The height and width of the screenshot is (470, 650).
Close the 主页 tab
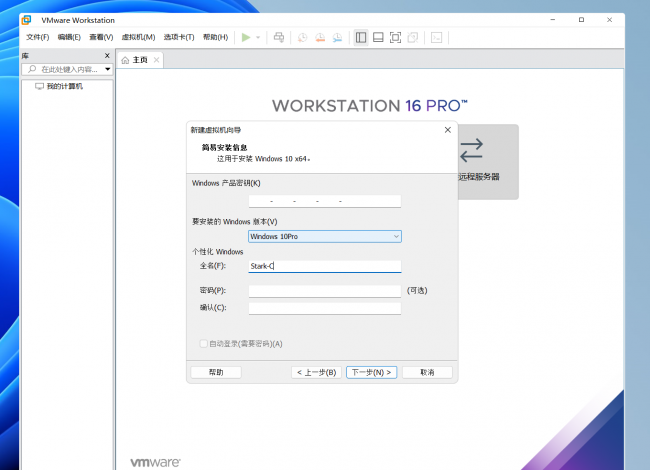(156, 60)
